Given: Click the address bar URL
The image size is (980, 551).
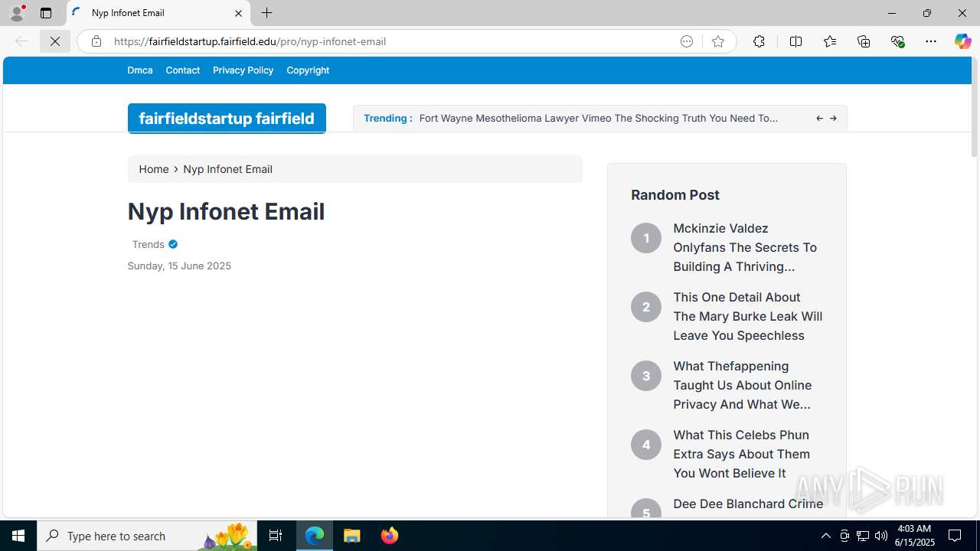Looking at the screenshot, I should pyautogui.click(x=250, y=41).
